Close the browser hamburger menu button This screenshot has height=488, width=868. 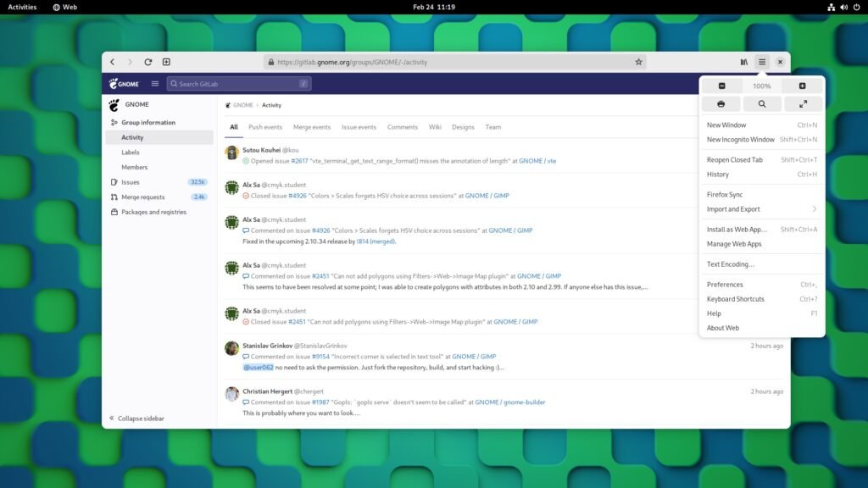coord(762,62)
